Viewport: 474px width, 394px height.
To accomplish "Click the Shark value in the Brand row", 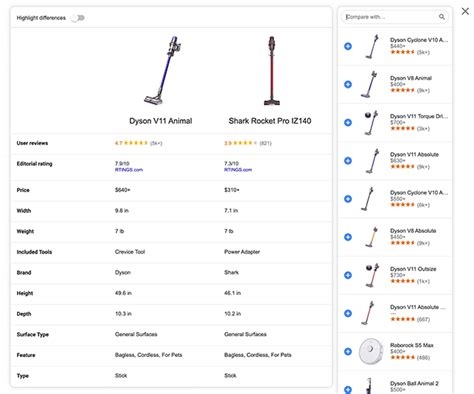I will click(231, 272).
